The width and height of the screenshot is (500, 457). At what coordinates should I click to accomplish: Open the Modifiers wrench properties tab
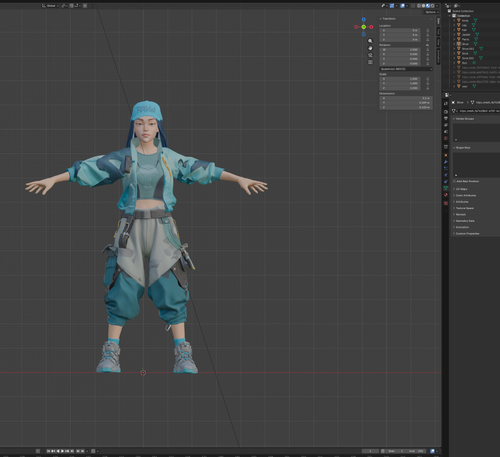point(446,162)
